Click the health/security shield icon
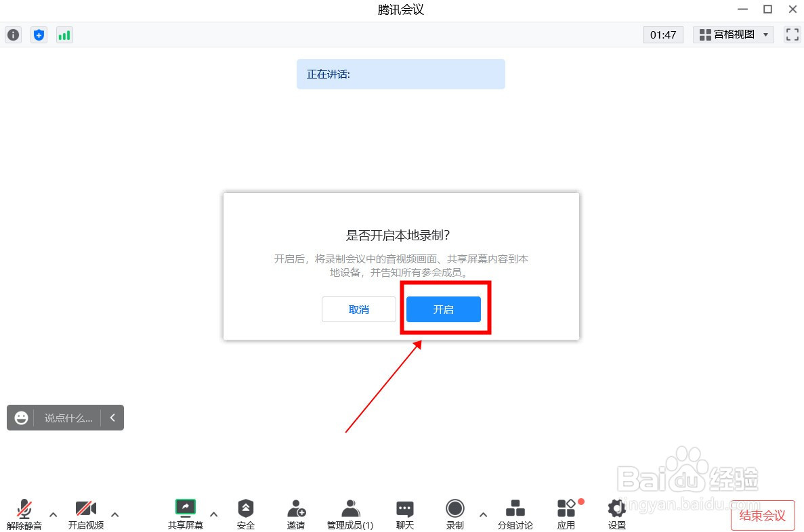This screenshot has width=804, height=532. tap(39, 35)
